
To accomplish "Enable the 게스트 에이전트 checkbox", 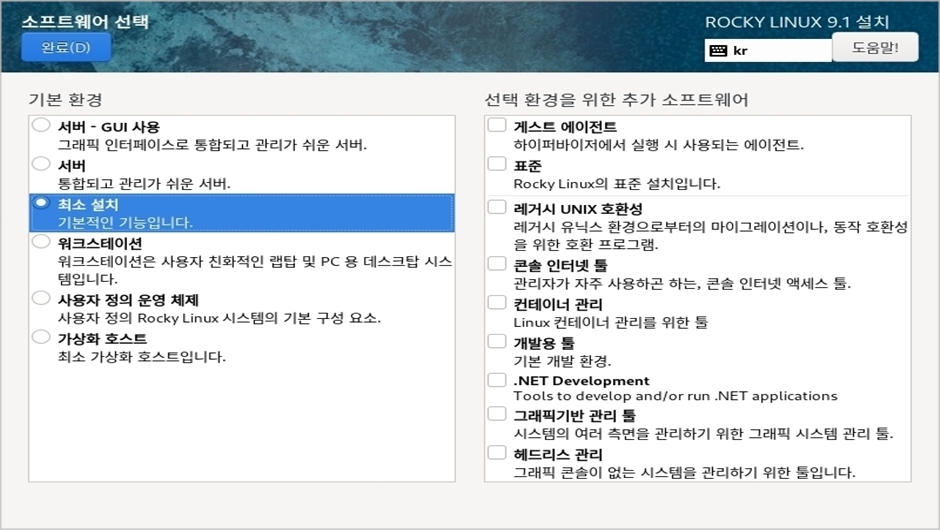I will tap(497, 125).
